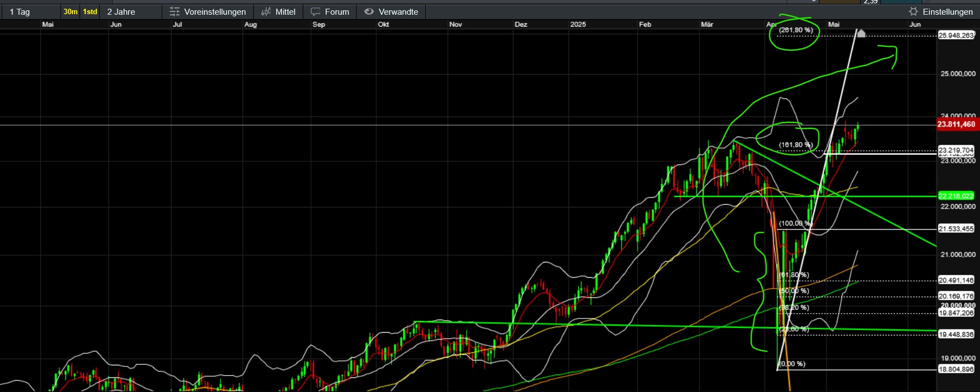Image resolution: width=980 pixels, height=392 pixels.
Task: Click the 25.000,000 axis value
Action: (x=958, y=74)
